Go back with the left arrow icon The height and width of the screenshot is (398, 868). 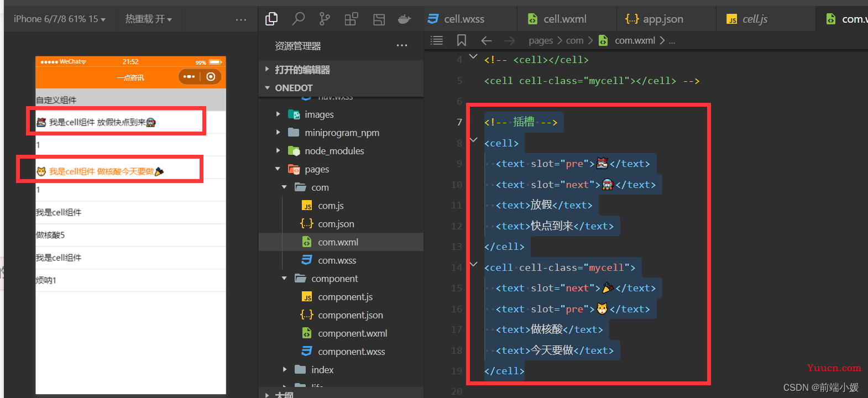[486, 40]
